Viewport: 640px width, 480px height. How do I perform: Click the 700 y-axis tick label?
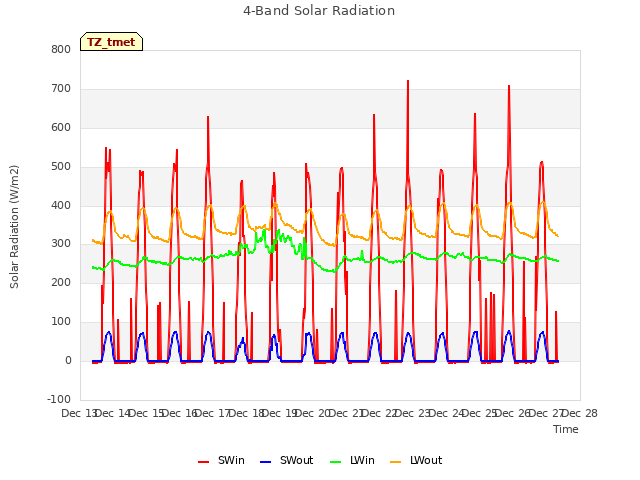click(x=61, y=89)
